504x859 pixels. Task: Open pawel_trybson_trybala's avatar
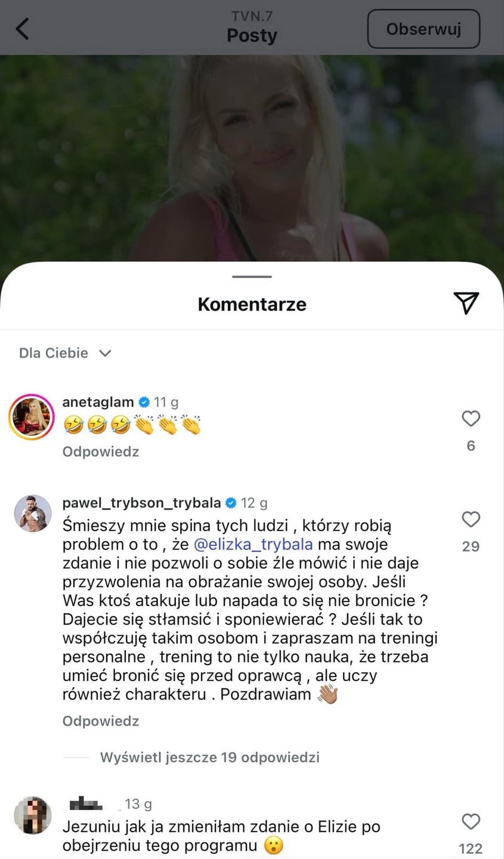33,512
